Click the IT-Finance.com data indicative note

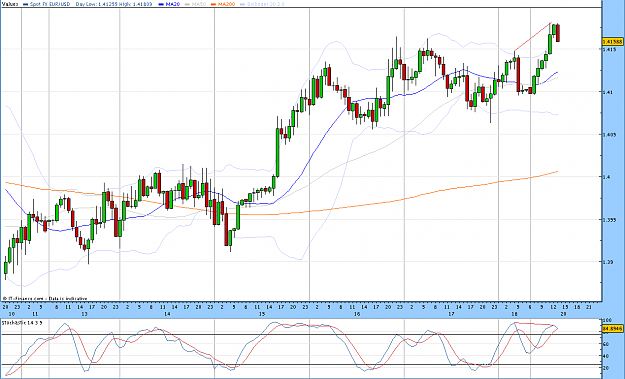(x=45, y=298)
